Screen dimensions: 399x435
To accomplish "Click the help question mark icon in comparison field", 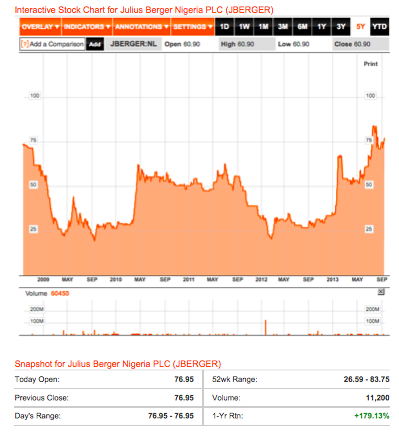I will point(25,44).
